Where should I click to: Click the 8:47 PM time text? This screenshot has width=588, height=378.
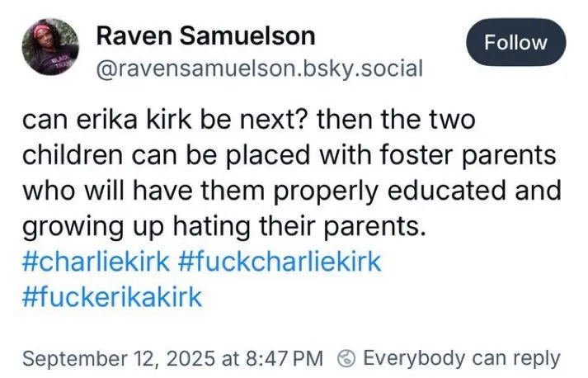[285, 358]
